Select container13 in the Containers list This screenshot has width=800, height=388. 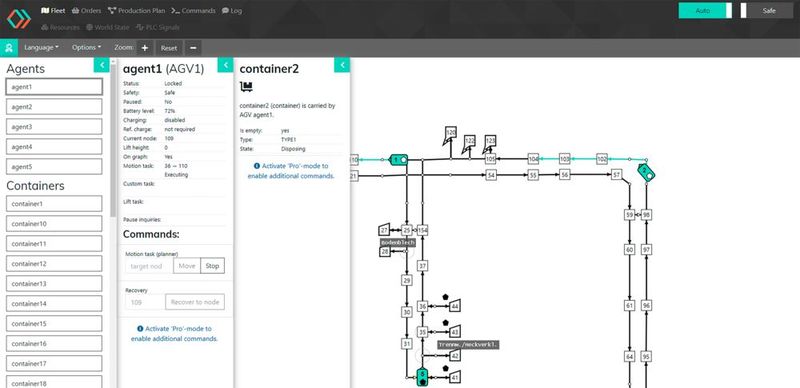click(54, 283)
